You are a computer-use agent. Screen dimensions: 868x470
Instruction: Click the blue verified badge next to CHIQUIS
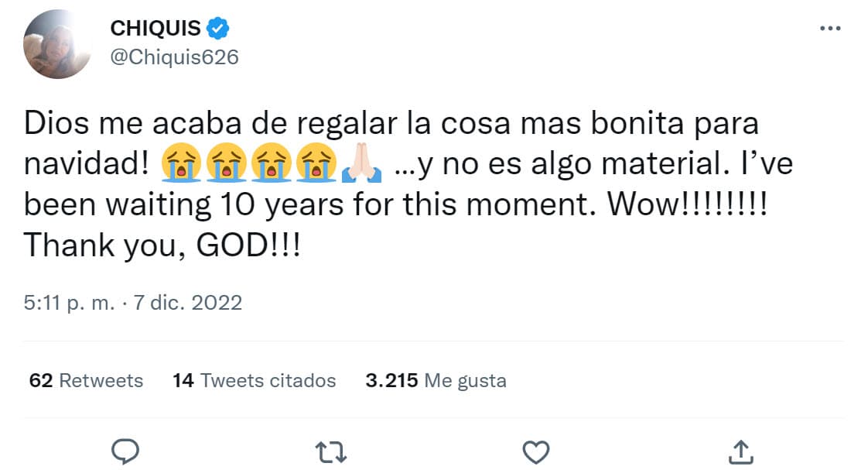214,27
